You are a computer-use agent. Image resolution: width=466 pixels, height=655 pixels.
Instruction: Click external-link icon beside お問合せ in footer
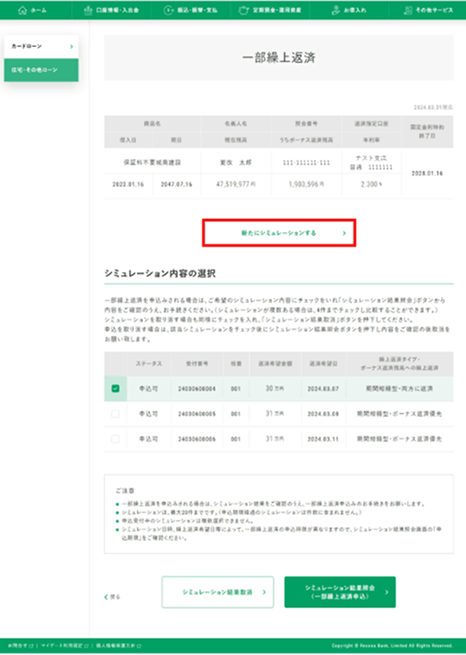pos(31,646)
